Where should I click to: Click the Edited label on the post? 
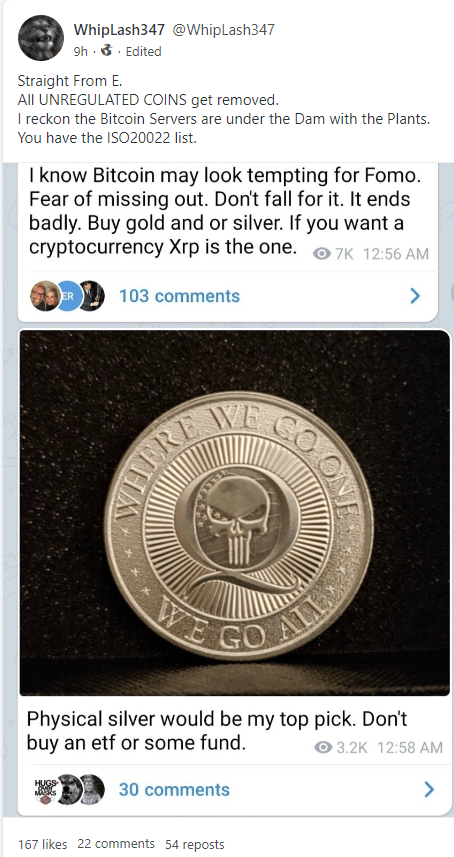coord(143,51)
